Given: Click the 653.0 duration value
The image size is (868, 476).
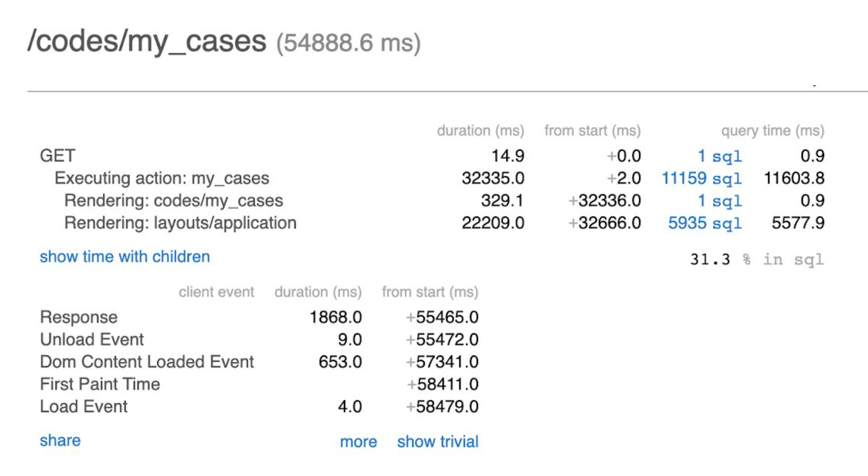Looking at the screenshot, I should (340, 362).
